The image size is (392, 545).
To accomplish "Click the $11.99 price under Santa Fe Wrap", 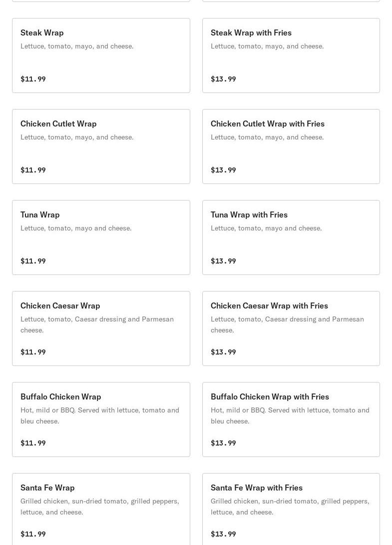I will (33, 534).
